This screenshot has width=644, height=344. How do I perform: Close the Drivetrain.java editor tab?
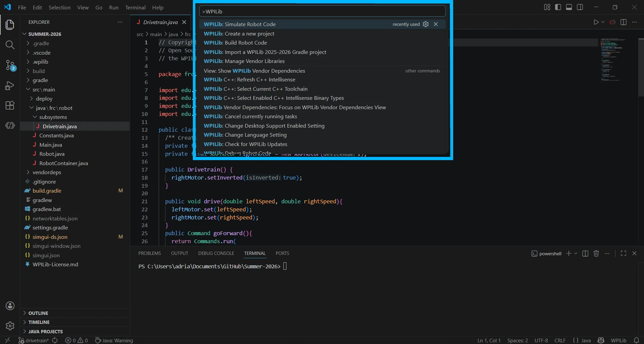pyautogui.click(x=184, y=22)
